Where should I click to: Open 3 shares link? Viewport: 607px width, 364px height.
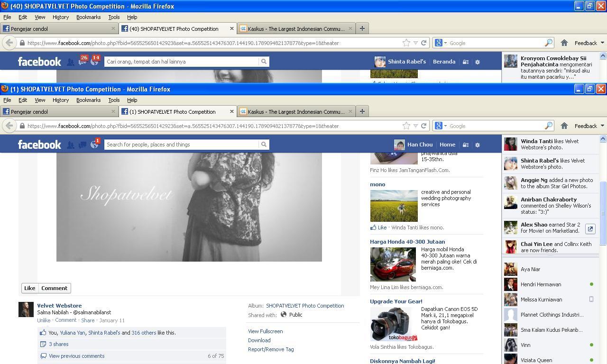pos(58,344)
